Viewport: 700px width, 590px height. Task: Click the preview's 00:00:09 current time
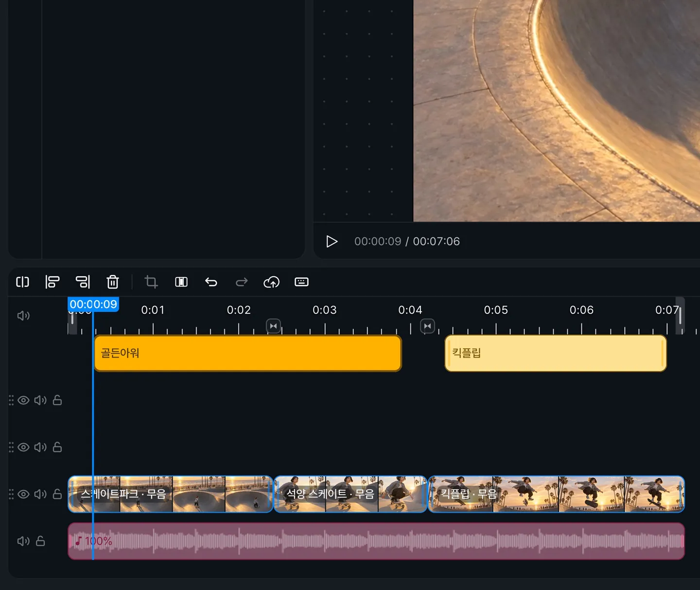[x=378, y=241]
